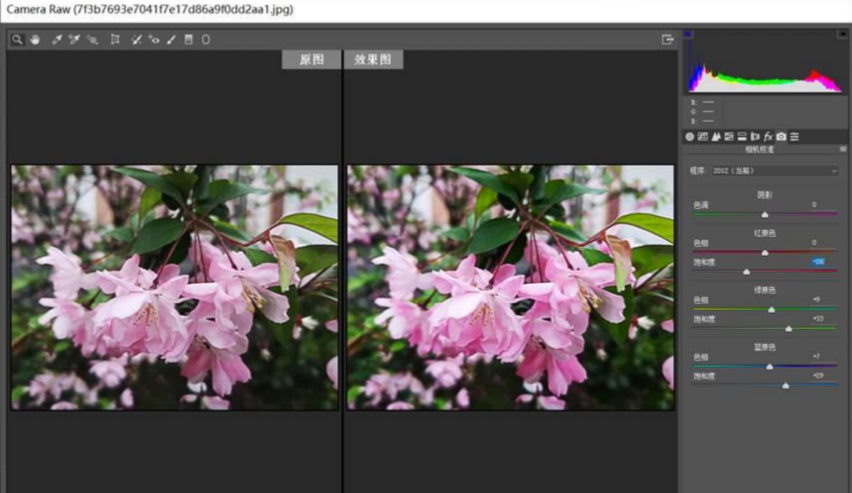Click the green primary saturation slider handle
Viewport: 852px width, 493px height.
(788, 328)
